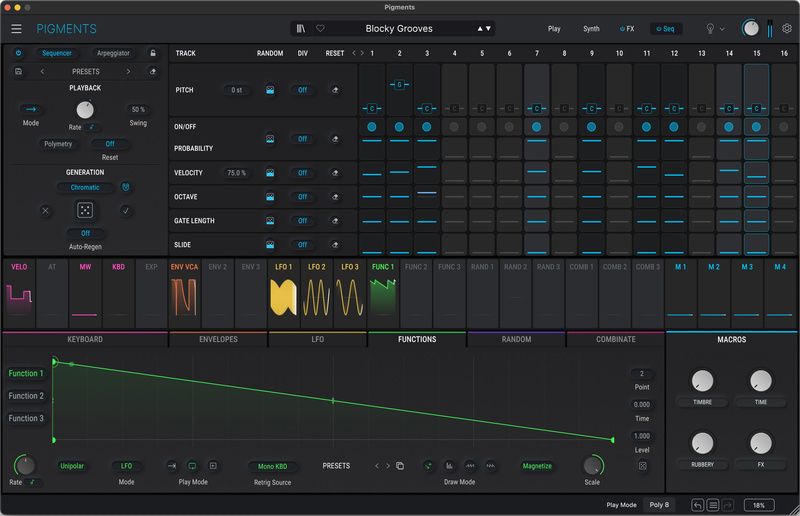The image size is (800, 516).
Task: Toggle the Auto-Regen Off setting
Action: tap(85, 233)
